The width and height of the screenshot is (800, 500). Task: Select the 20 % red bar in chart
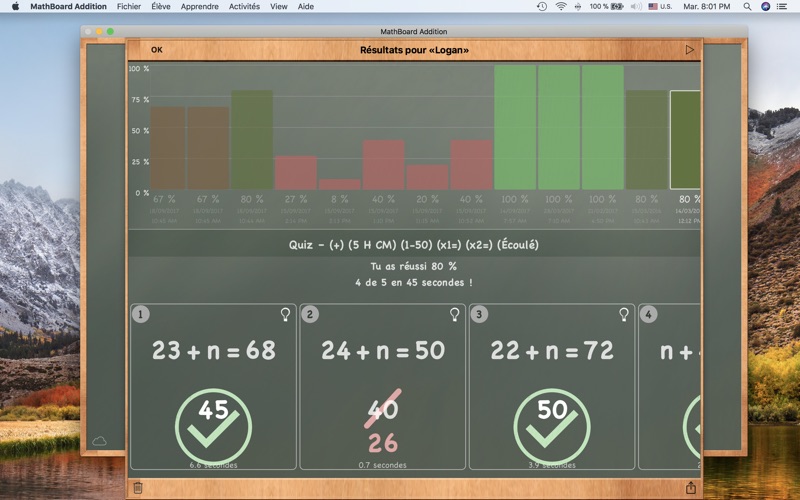coord(428,177)
